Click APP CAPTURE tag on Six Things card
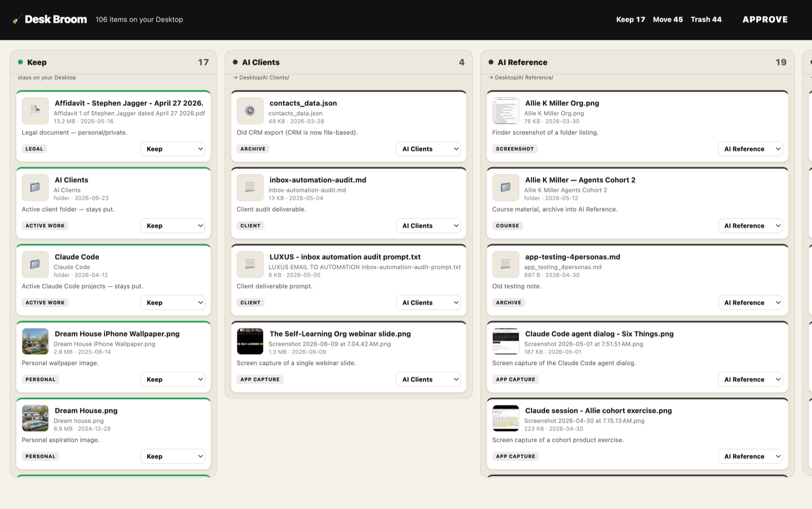812x509 pixels. pos(516,379)
